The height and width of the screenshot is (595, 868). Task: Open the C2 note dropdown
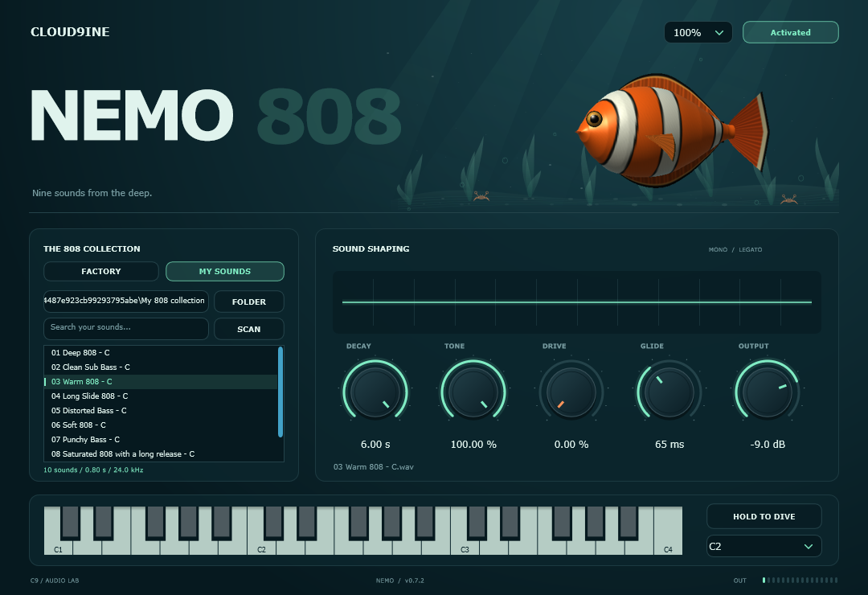[x=764, y=546]
